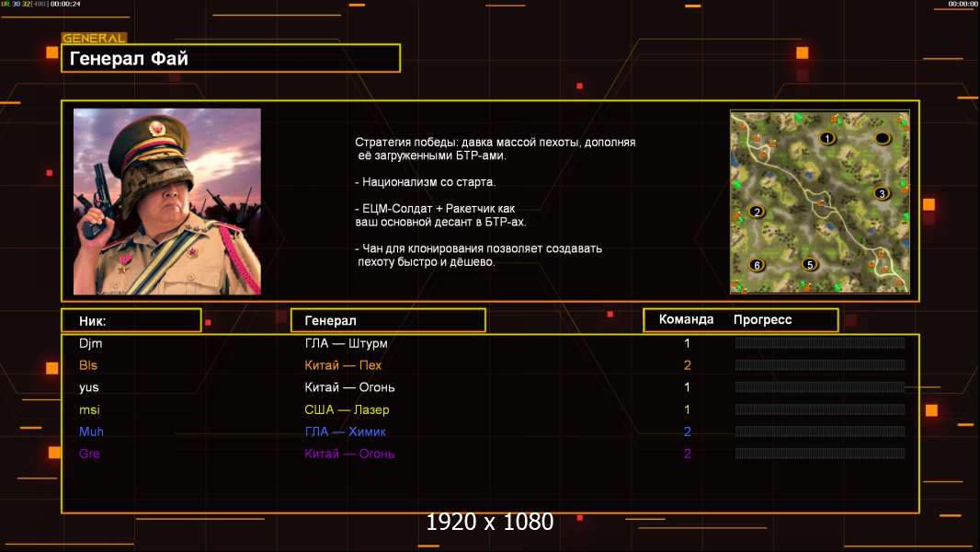Click start position marker 5 on minimap
The width and height of the screenshot is (980, 552).
(810, 264)
